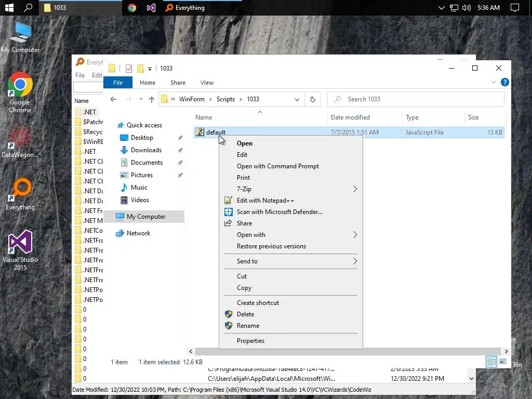Image resolution: width=532 pixels, height=399 pixels.
Task: Select the Google Chrome desktop shortcut
Action: (20, 92)
